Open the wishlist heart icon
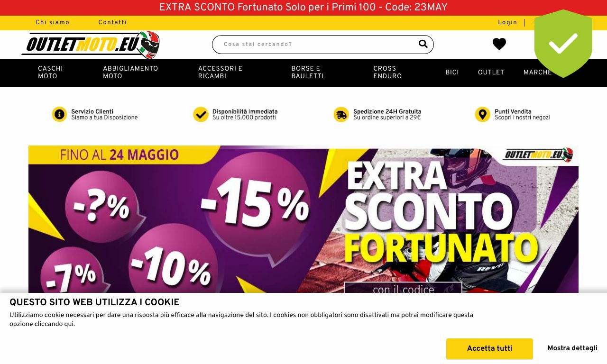607x364 pixels. click(x=499, y=44)
